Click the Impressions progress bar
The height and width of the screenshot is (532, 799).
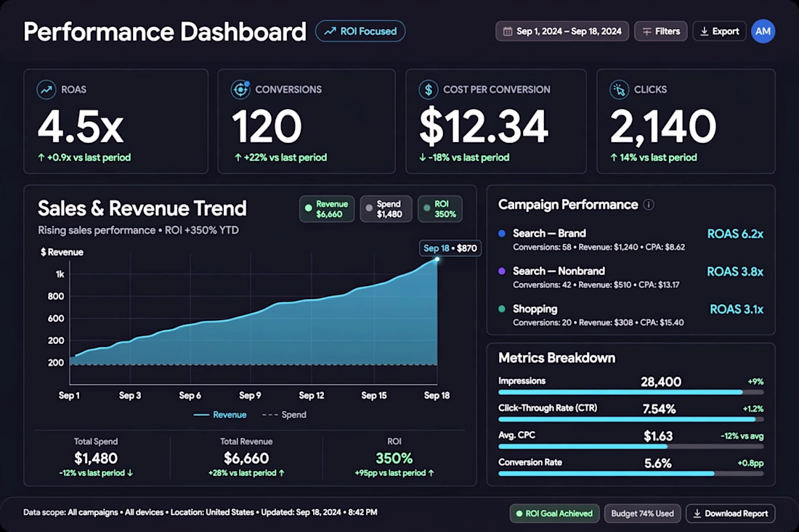pyautogui.click(x=630, y=393)
